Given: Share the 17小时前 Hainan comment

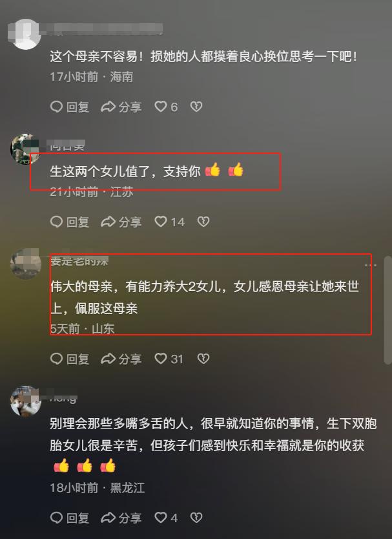Looking at the screenshot, I should pos(121,107).
